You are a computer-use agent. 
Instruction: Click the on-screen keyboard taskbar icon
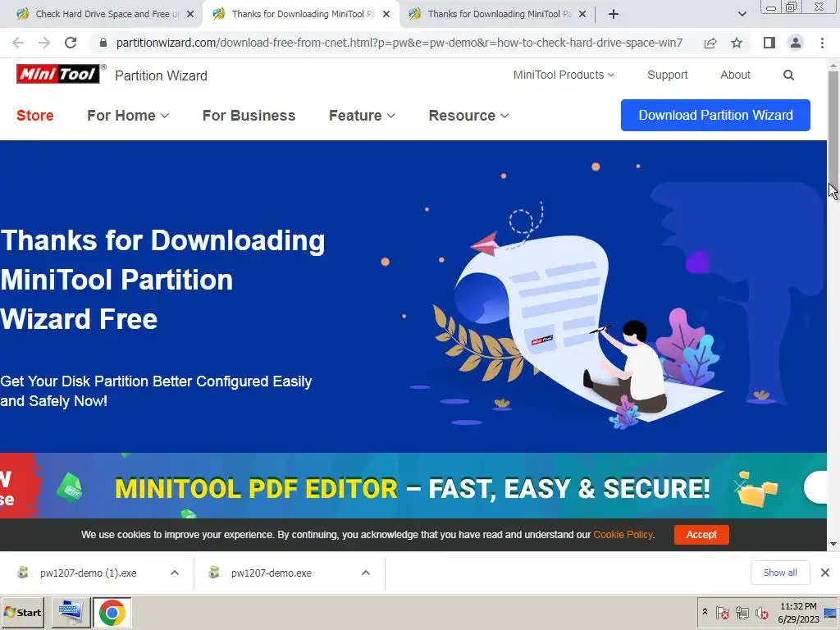[x=71, y=612]
